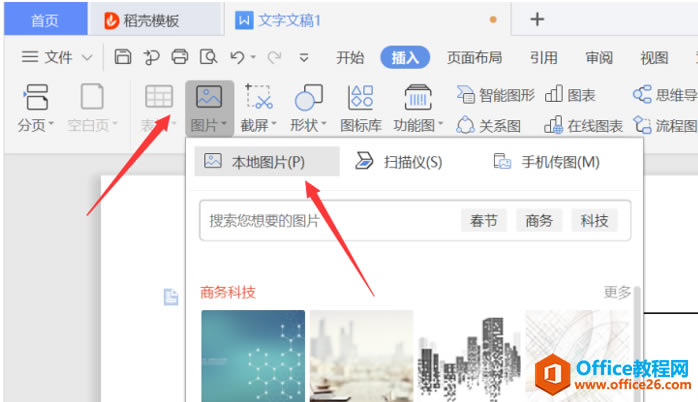The width and height of the screenshot is (698, 402).
Task: Open the undo history dropdown arrow
Action: [253, 57]
